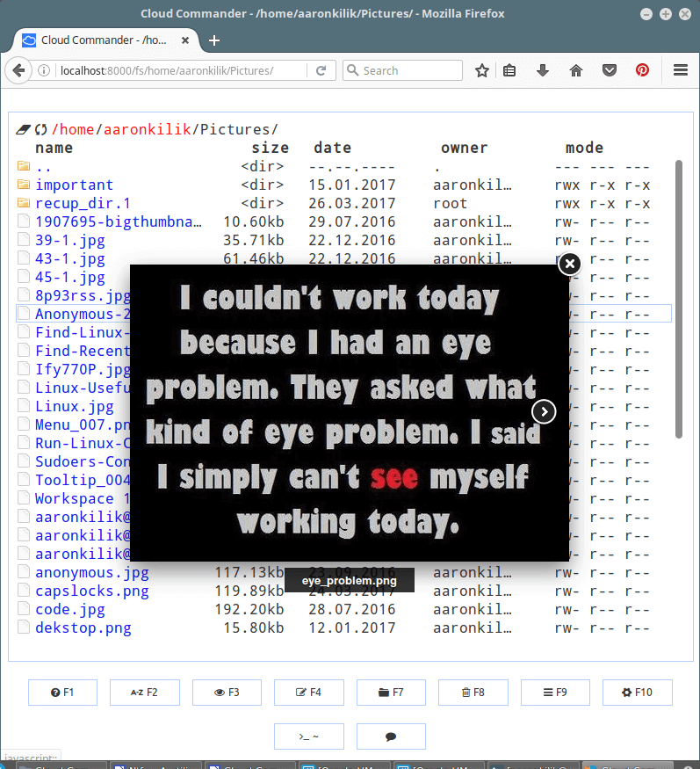Sort files by the date column header

click(x=332, y=148)
